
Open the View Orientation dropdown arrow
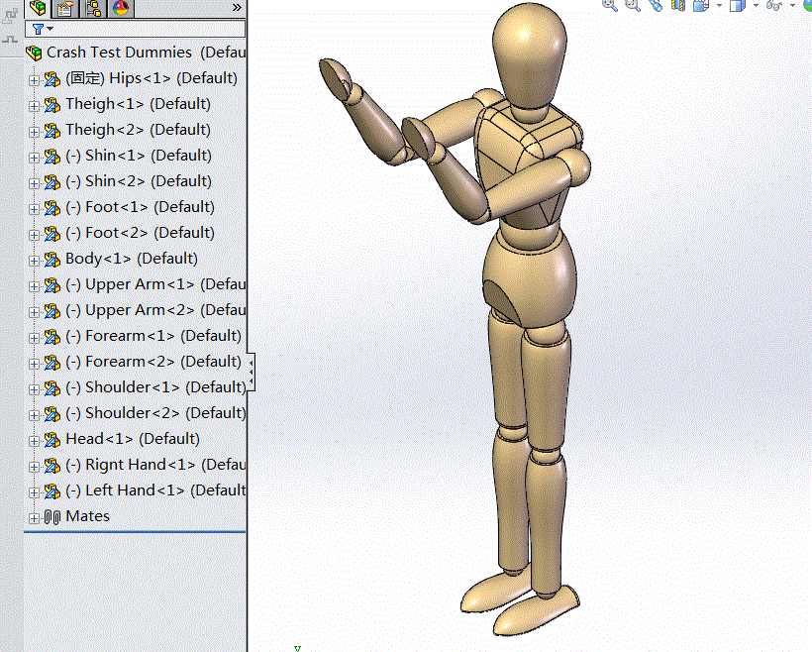point(719,5)
